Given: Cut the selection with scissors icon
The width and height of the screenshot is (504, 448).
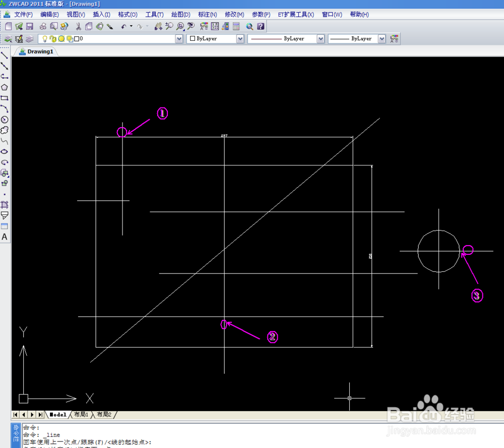Looking at the screenshot, I should 78,26.
